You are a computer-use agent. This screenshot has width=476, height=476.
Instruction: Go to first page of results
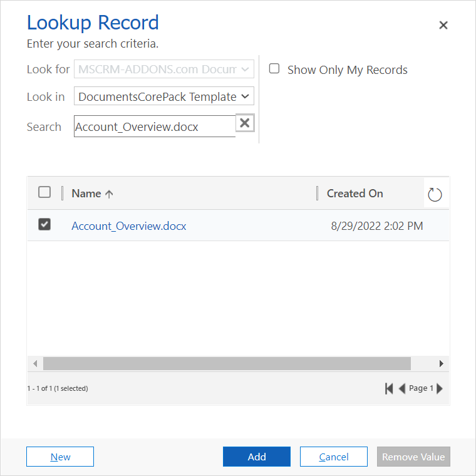point(389,388)
